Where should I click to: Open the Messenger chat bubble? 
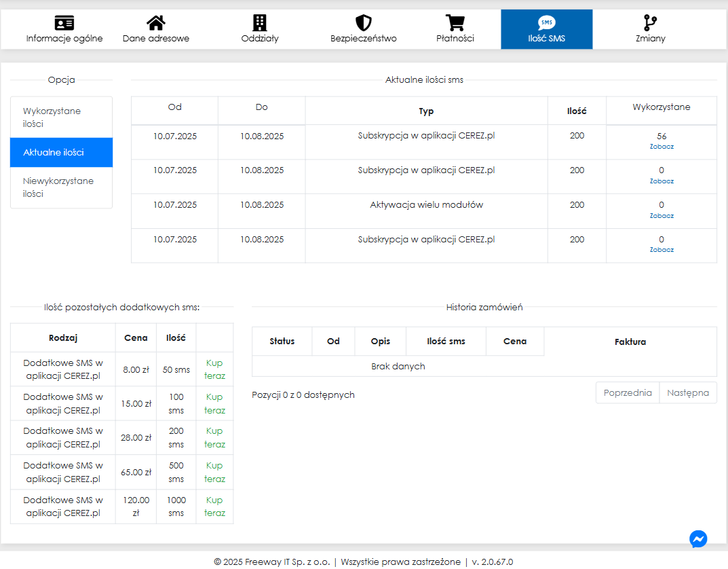pyautogui.click(x=698, y=538)
